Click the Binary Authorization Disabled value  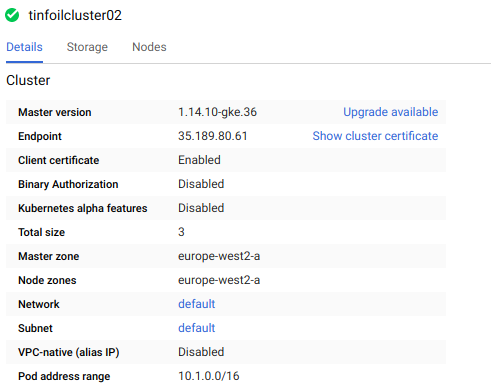[201, 184]
